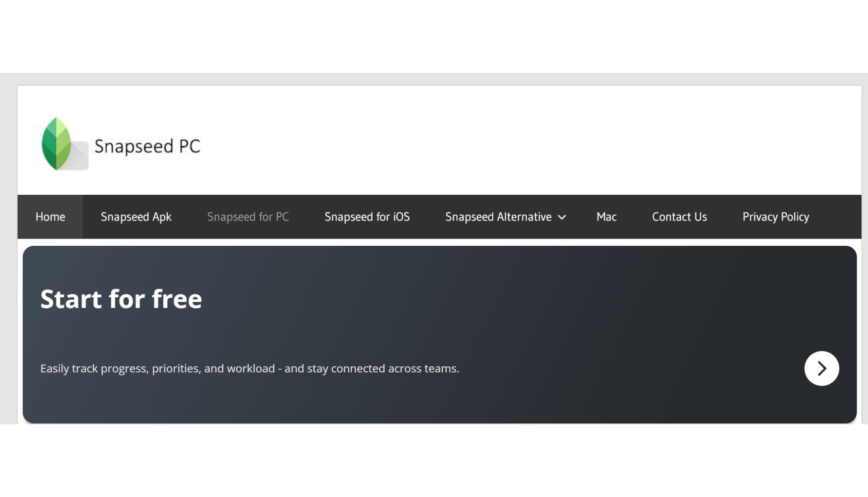Screen dimensions: 868x497
Task: Click the Snapseed green leaf logo
Action: click(x=65, y=144)
